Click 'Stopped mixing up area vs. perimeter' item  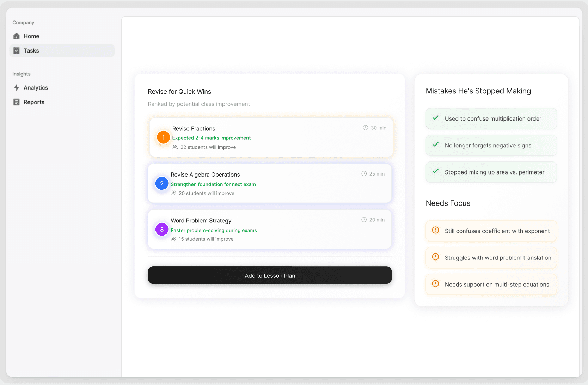click(491, 172)
